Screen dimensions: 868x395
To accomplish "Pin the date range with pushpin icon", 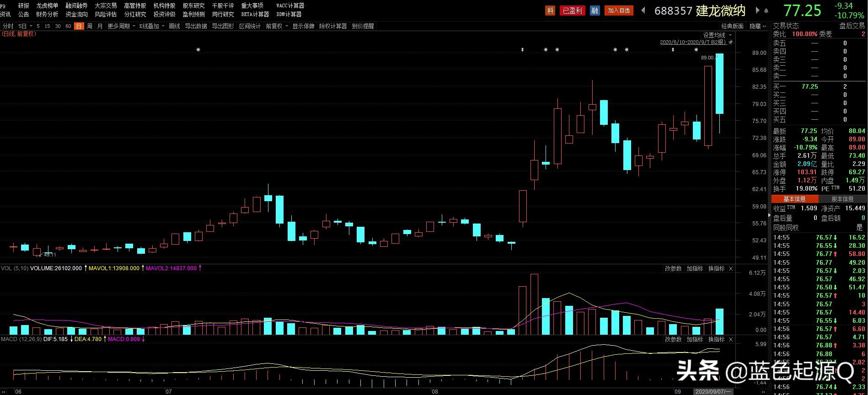I will (730, 43).
